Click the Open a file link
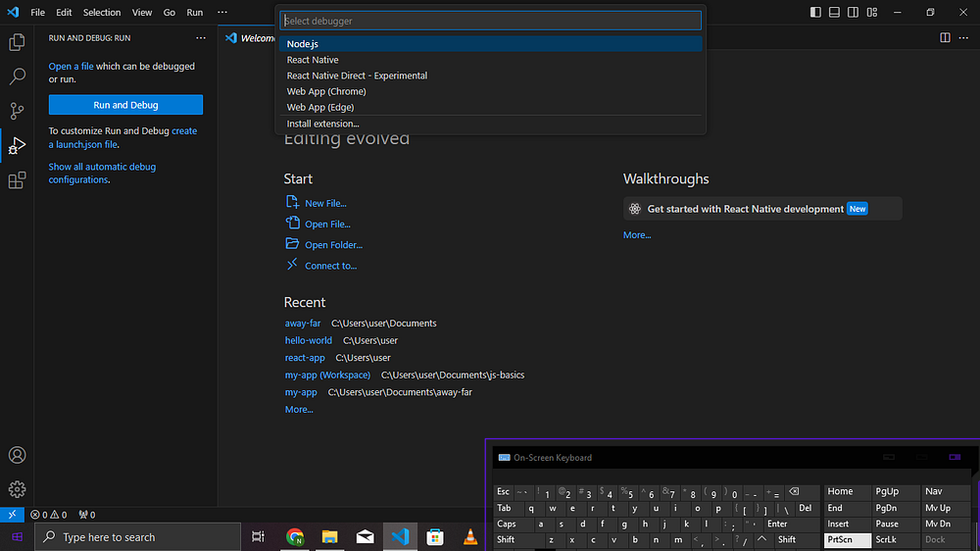Image resolution: width=980 pixels, height=551 pixels. pyautogui.click(x=72, y=67)
